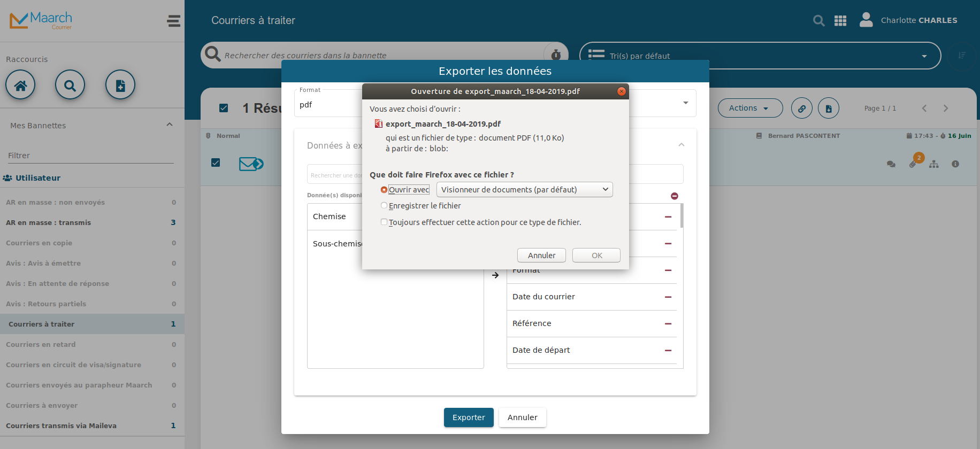This screenshot has width=980, height=449.
Task: Expand the Actions dropdown button
Action: [750, 109]
